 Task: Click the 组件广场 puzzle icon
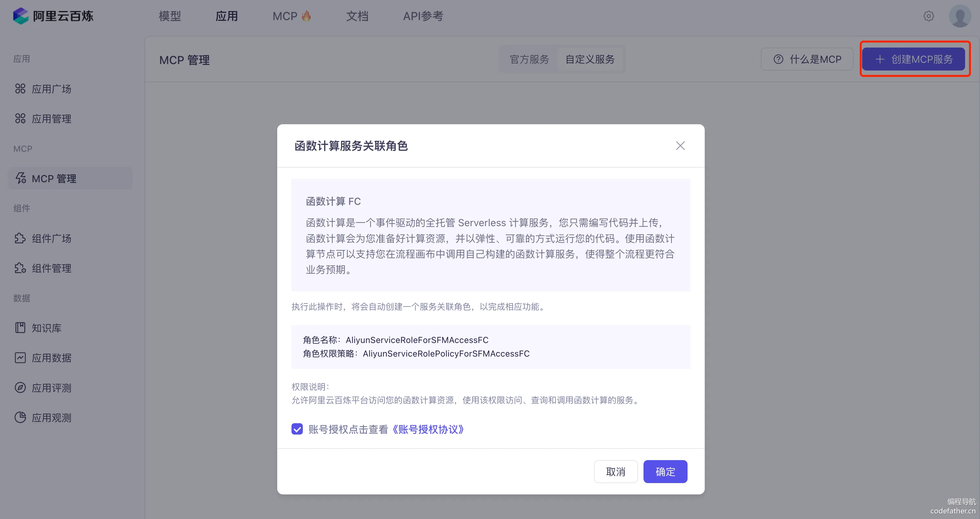20,238
